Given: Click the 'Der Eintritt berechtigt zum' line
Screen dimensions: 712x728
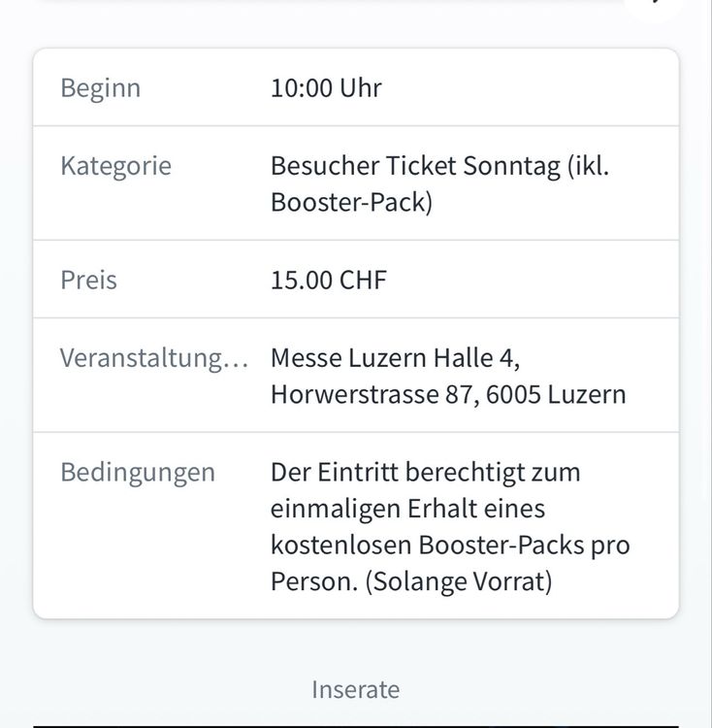Looking at the screenshot, I should (x=425, y=473).
